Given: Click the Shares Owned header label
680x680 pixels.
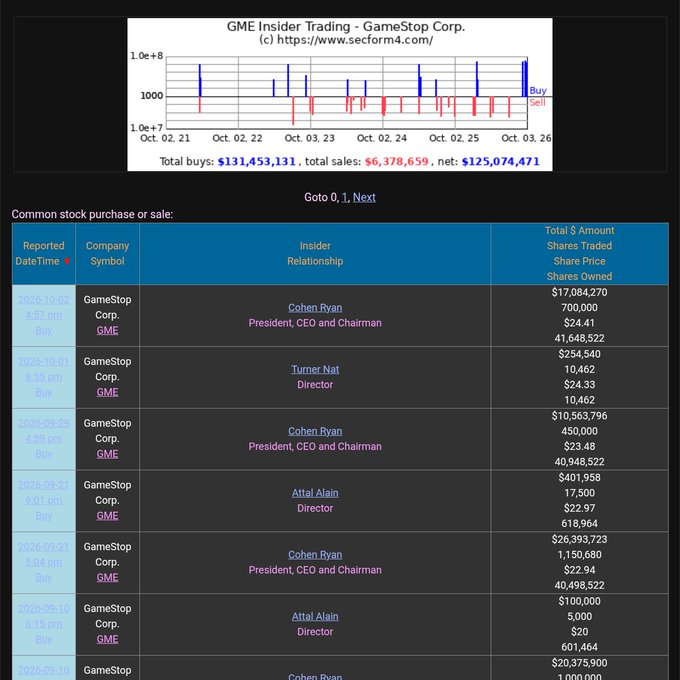Looking at the screenshot, I should point(579,277).
